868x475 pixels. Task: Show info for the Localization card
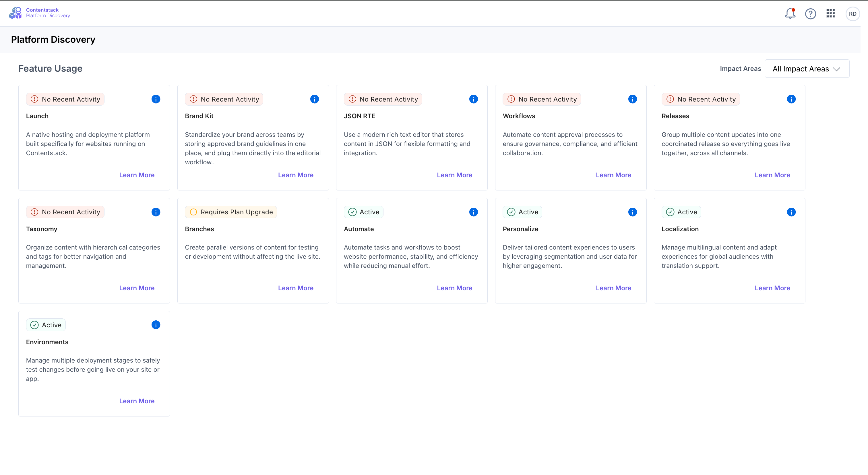[791, 212]
